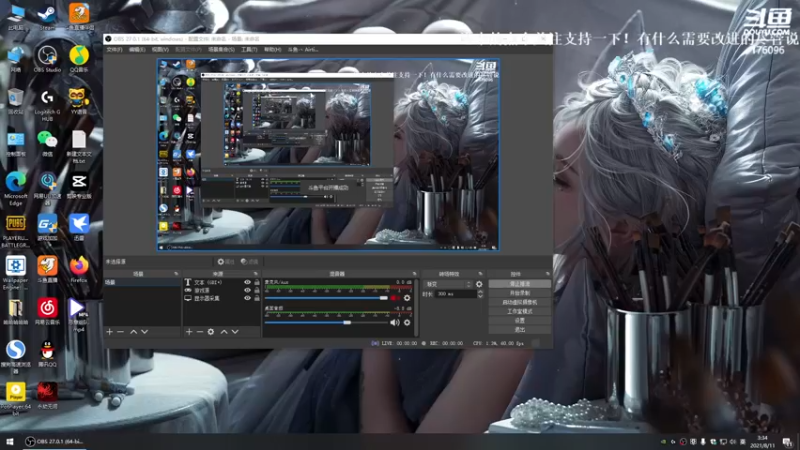Screen dimensions: 800x450
Task: Open the Help (帮助) menu in OBS
Action: (272, 49)
